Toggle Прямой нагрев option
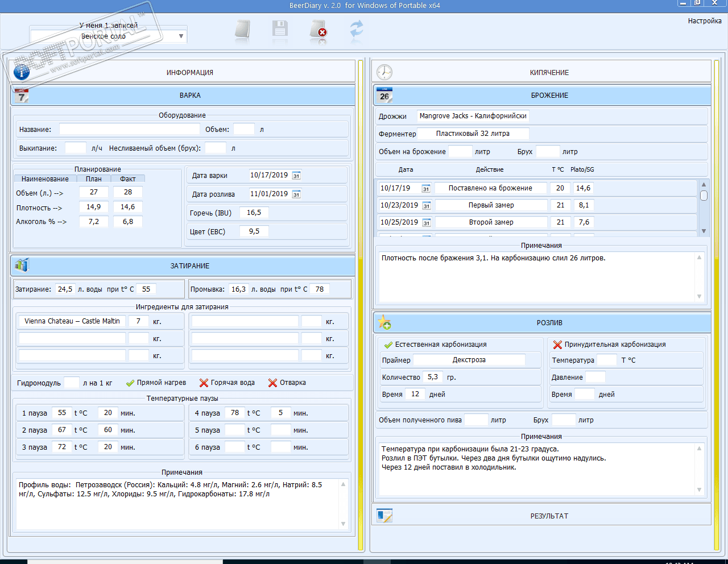 tap(130, 383)
